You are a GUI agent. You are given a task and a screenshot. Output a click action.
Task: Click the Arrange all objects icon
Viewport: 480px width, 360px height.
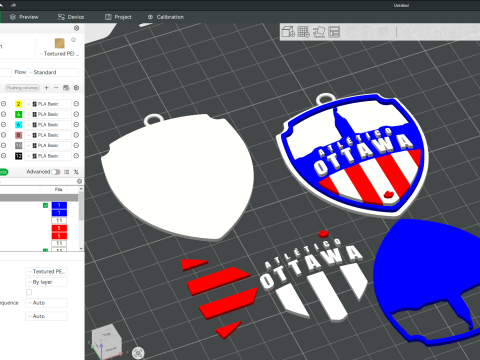pyautogui.click(x=334, y=32)
